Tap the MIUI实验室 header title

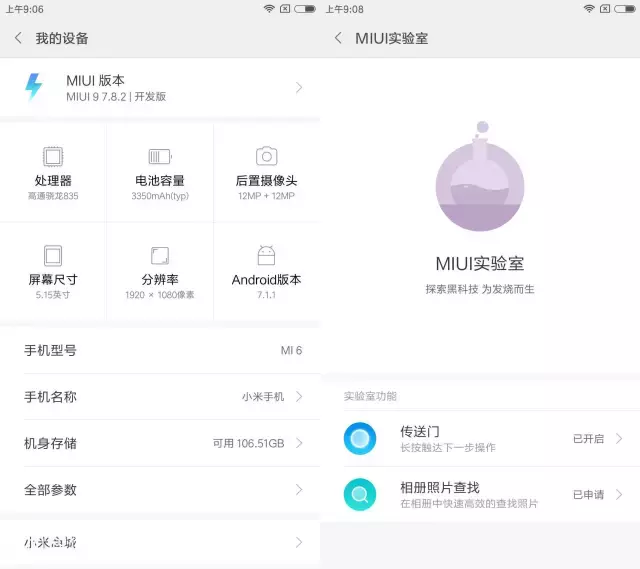coord(391,38)
